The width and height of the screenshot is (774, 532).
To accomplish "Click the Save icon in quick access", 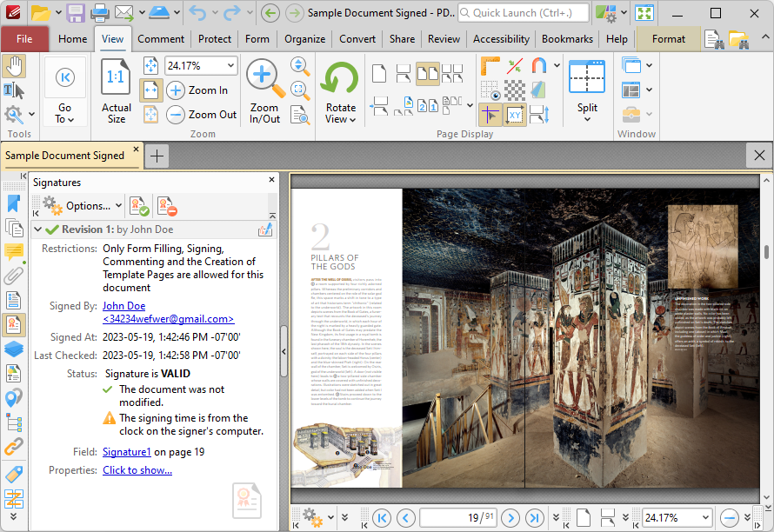I will click(x=75, y=13).
